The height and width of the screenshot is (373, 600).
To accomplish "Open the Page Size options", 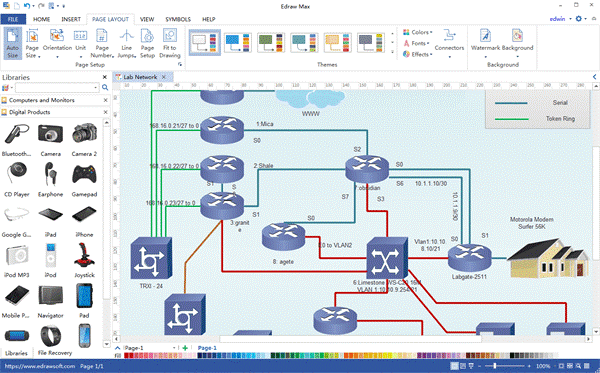I will point(32,44).
